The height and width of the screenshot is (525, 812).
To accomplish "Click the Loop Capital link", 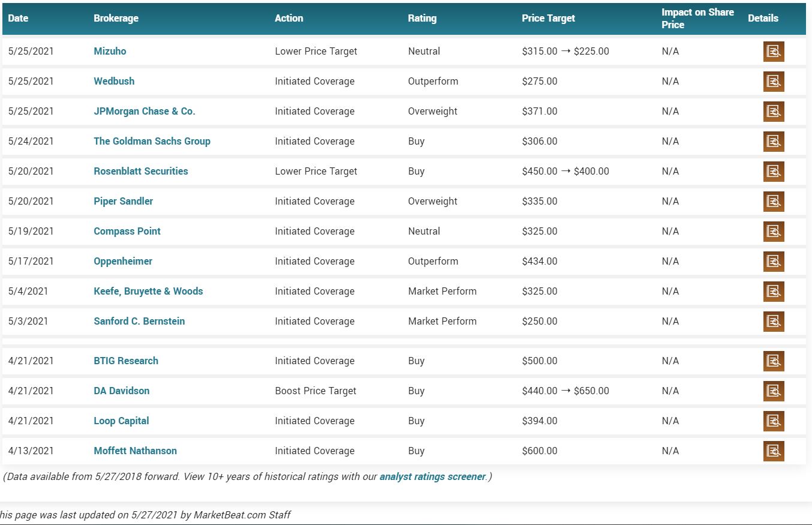I will click(121, 421).
